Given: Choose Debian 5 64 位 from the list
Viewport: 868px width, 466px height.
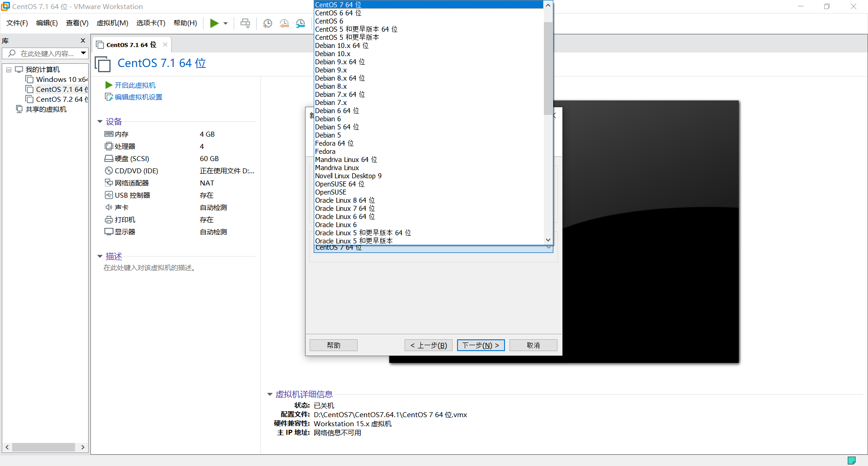Looking at the screenshot, I should pos(429,127).
